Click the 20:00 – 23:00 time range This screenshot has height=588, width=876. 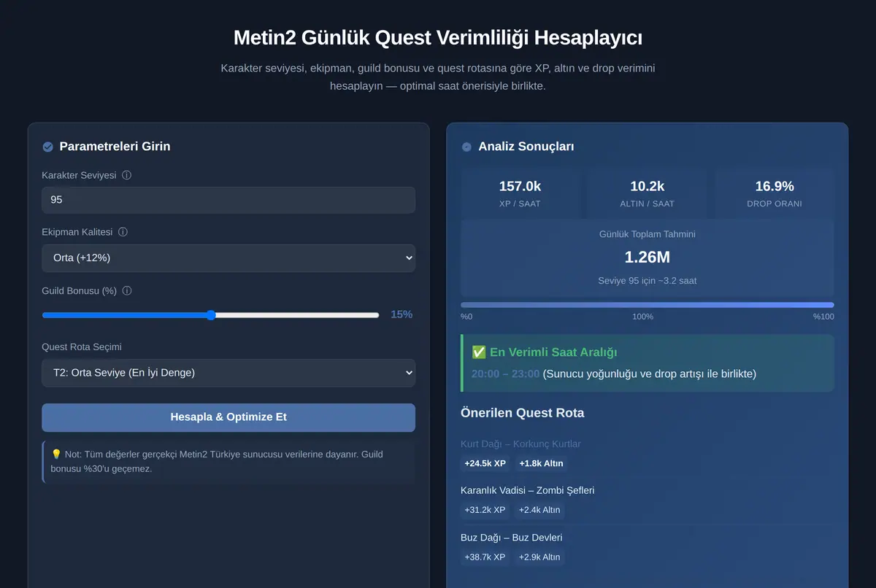pos(505,374)
